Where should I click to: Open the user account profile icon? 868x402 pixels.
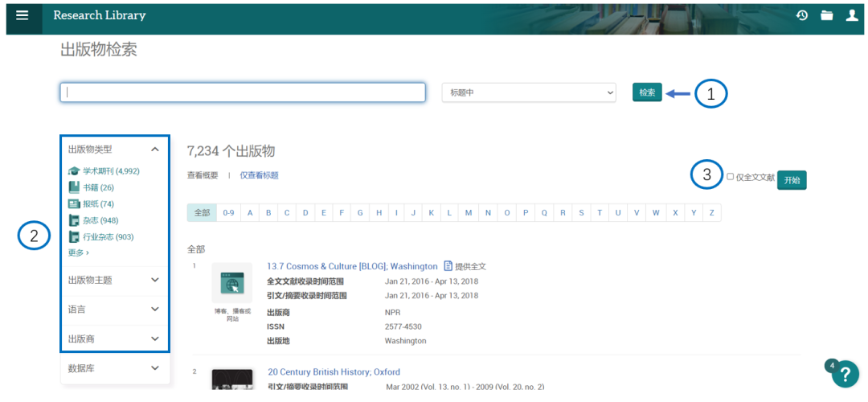tap(852, 15)
